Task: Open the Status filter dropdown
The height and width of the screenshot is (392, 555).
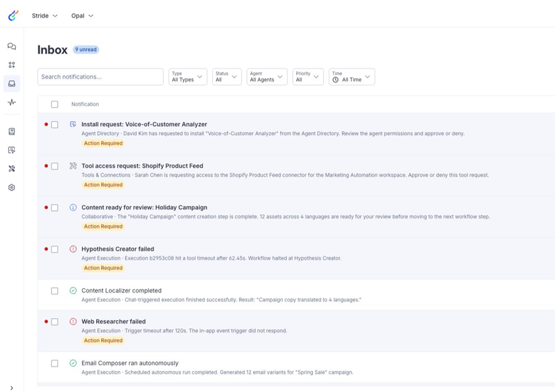Action: click(227, 76)
